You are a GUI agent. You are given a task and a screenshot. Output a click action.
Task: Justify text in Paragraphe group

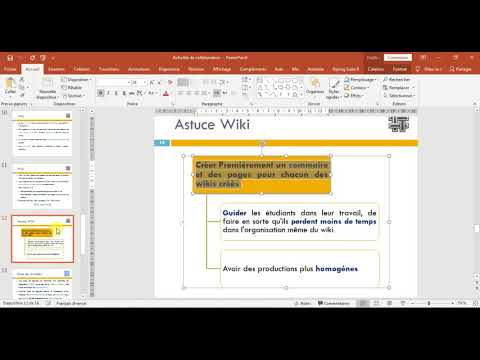(x=204, y=93)
